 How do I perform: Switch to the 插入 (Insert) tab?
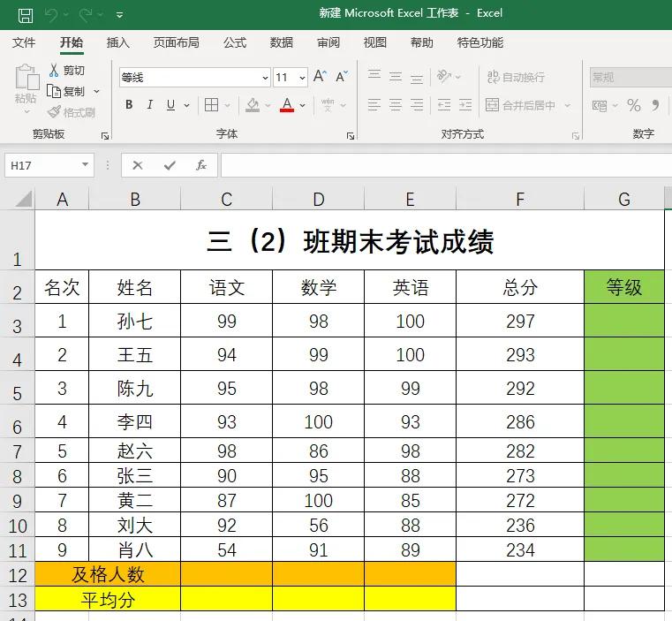pos(117,42)
